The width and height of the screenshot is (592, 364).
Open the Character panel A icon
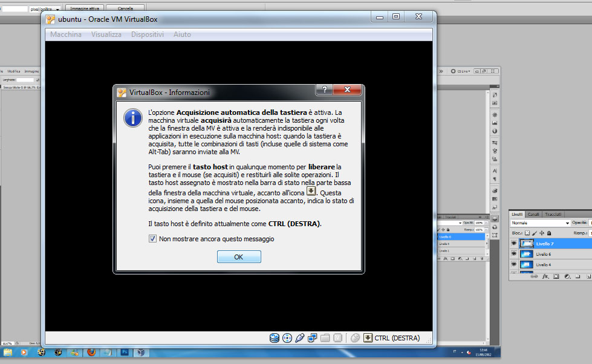495,171
